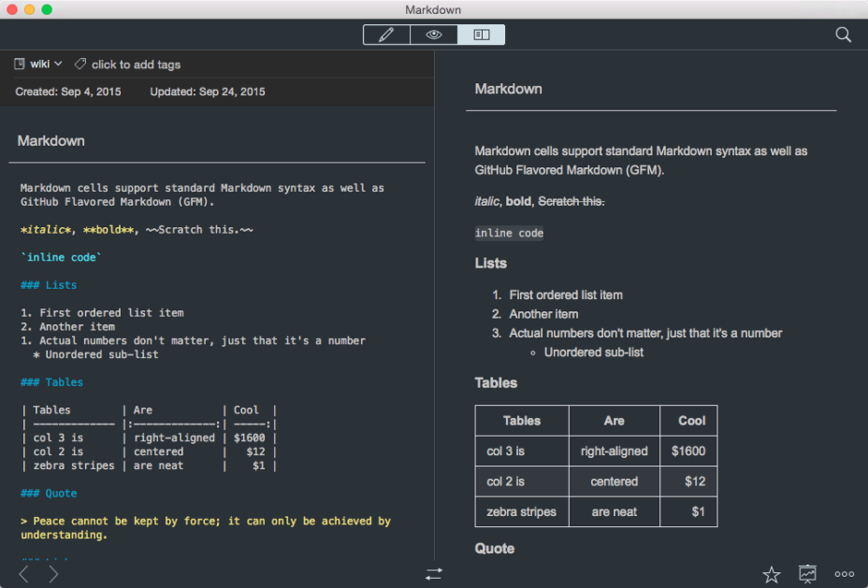
Task: Open search with the magnifying glass icon
Action: 843,35
